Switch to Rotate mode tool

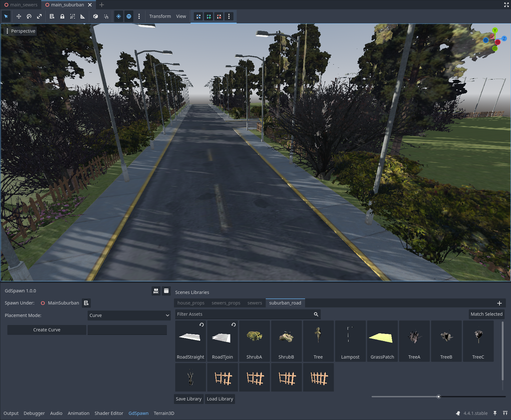tap(29, 16)
